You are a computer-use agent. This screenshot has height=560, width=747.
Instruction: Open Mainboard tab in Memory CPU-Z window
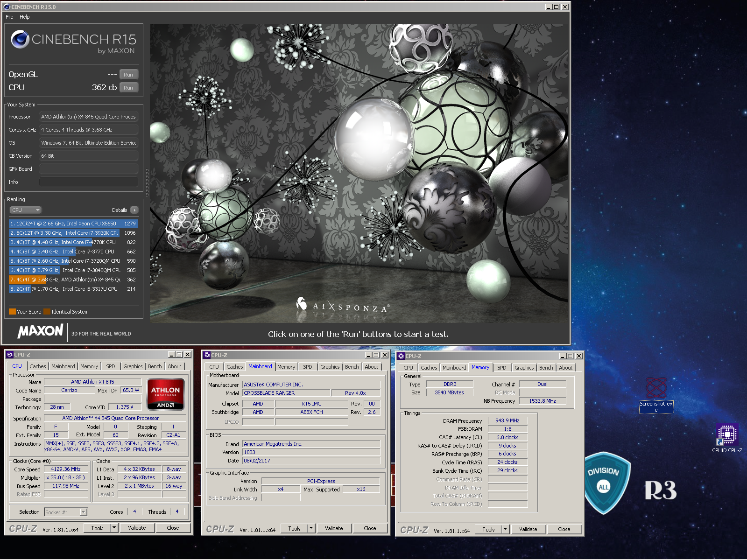454,368
